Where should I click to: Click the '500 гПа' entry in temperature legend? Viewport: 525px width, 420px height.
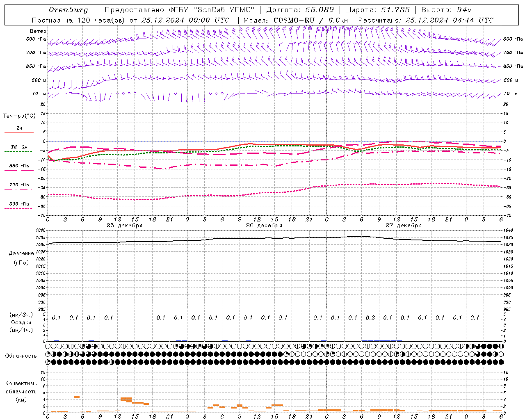(19, 204)
